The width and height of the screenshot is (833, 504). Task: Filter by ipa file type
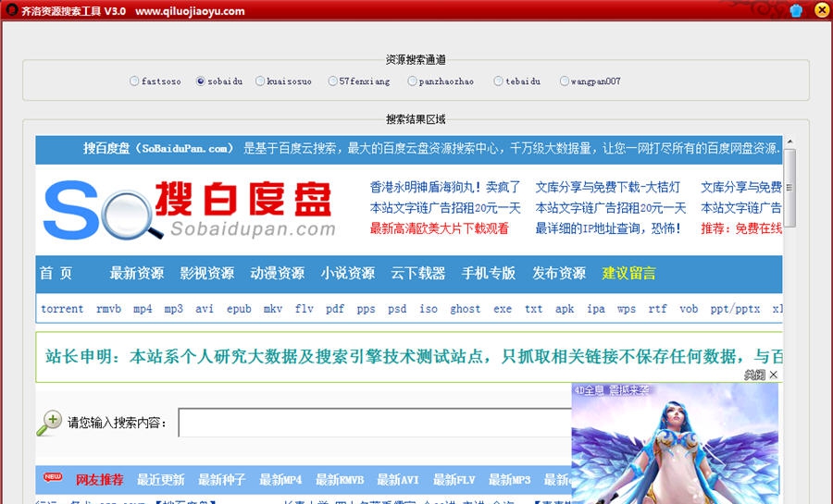[x=595, y=309]
